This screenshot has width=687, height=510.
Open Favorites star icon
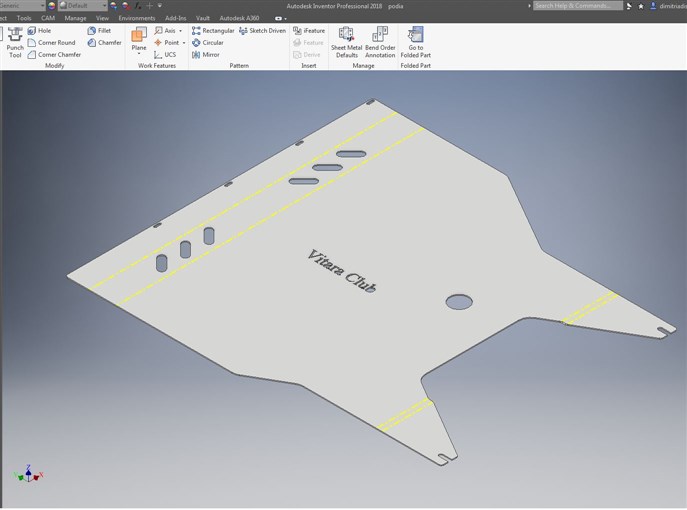(x=641, y=6)
